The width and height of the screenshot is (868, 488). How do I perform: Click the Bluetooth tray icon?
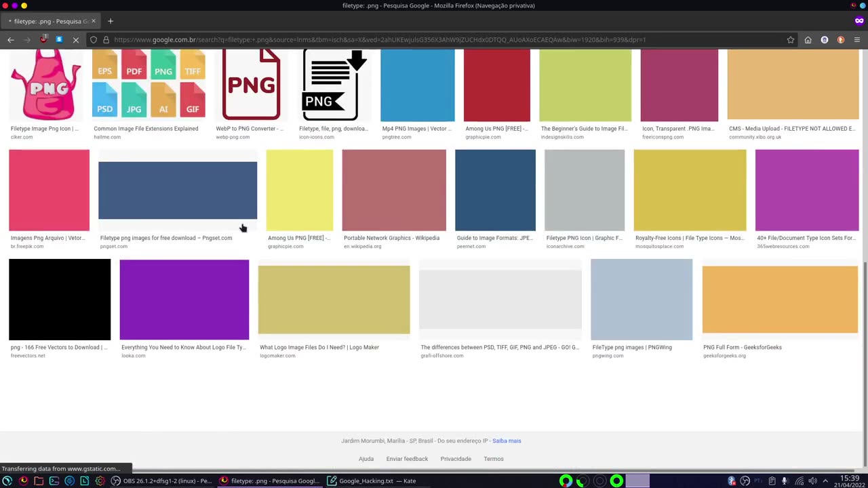click(x=732, y=481)
